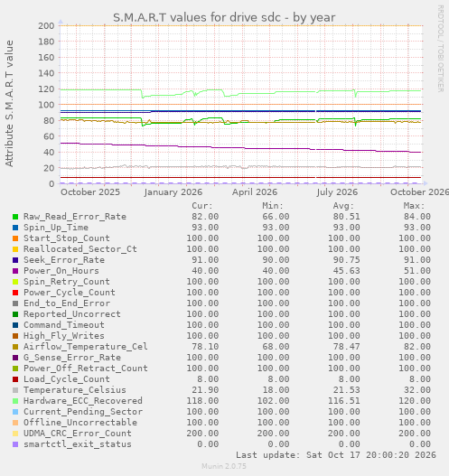Select the High_Fly_Writes legend label
The height and width of the screenshot is (476, 449).
pos(64,336)
